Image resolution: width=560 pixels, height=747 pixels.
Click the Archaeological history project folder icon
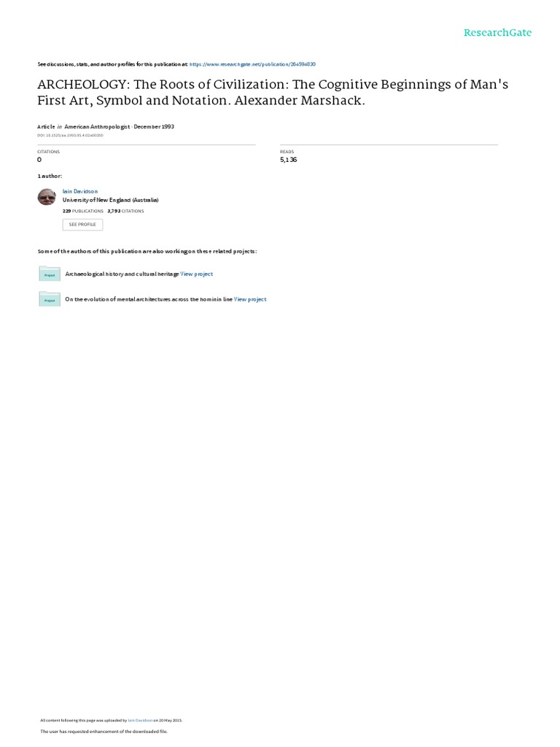click(x=50, y=274)
